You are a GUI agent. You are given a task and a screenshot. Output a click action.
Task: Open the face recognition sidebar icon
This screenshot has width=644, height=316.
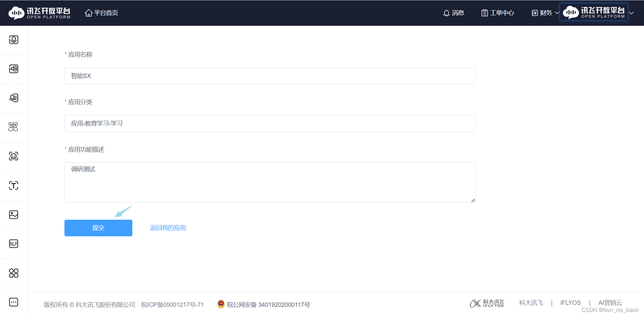[14, 156]
